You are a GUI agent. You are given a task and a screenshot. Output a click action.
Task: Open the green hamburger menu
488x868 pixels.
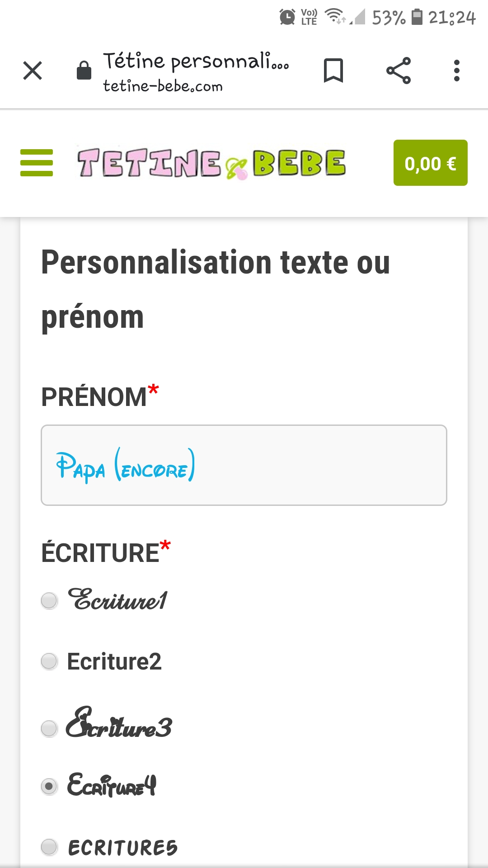(x=37, y=163)
